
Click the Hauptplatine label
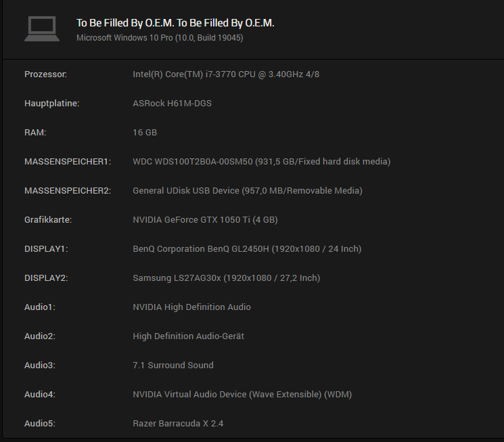pos(51,104)
